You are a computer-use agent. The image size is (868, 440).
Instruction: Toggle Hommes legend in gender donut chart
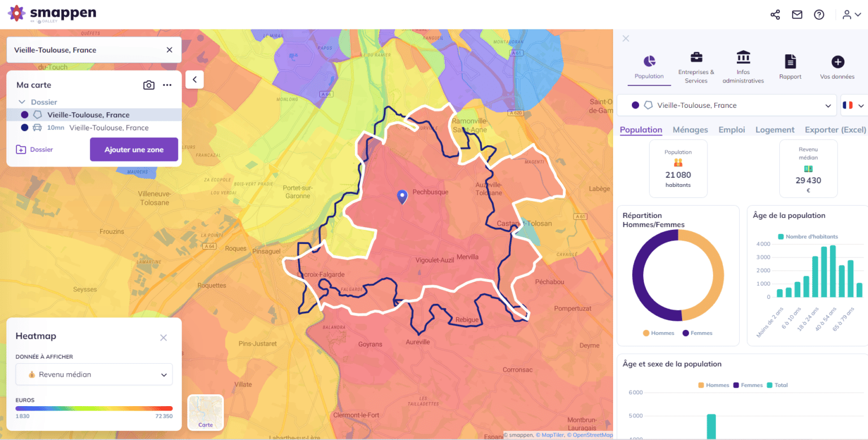tap(659, 333)
